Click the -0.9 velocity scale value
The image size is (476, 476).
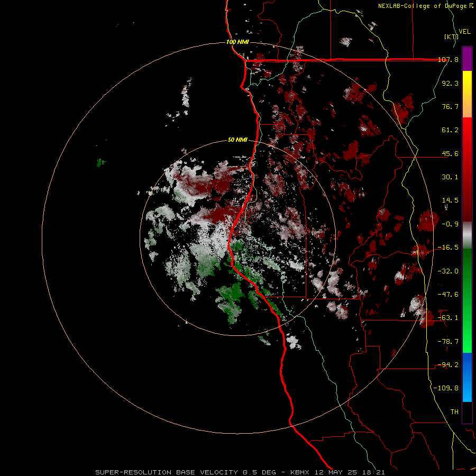click(x=450, y=224)
